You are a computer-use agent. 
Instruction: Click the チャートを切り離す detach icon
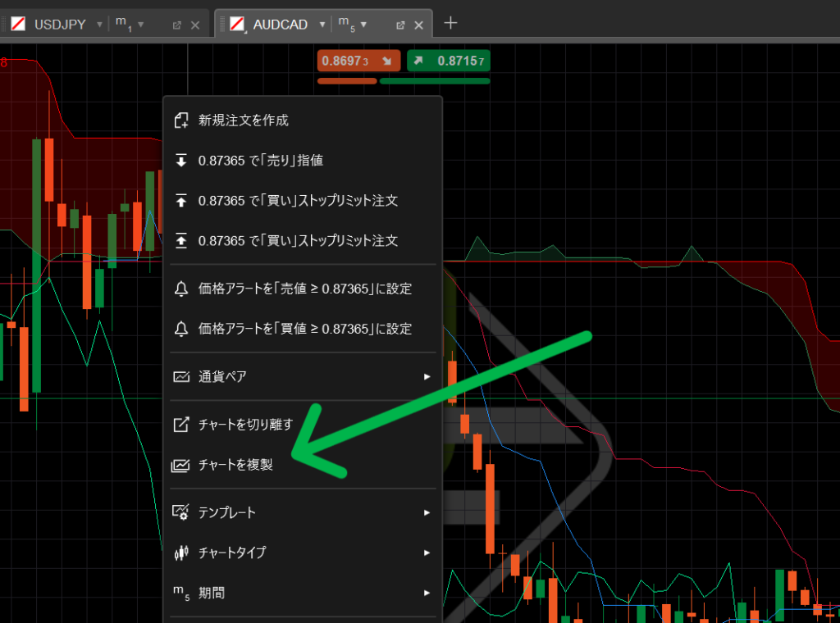181,425
